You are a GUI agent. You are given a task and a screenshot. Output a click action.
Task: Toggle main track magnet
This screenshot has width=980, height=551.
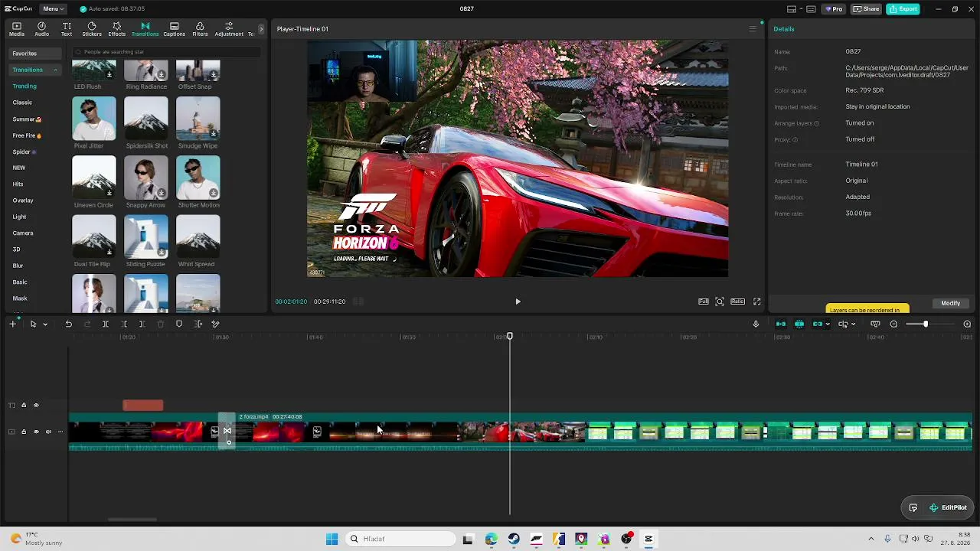point(781,324)
